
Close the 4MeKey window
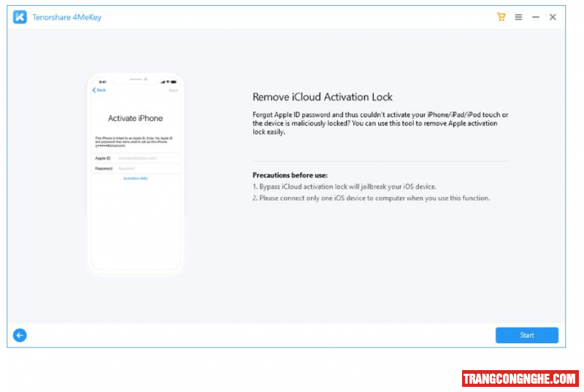553,17
